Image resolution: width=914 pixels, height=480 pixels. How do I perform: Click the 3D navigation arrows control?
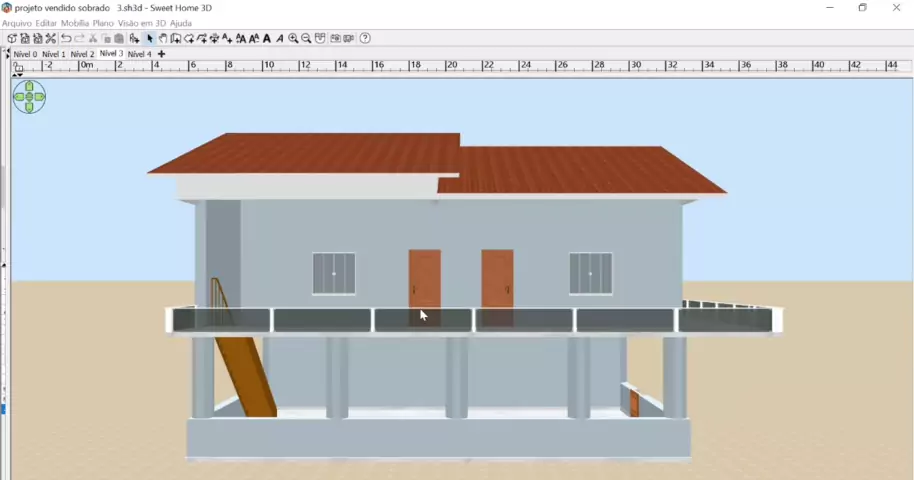pos(29,97)
